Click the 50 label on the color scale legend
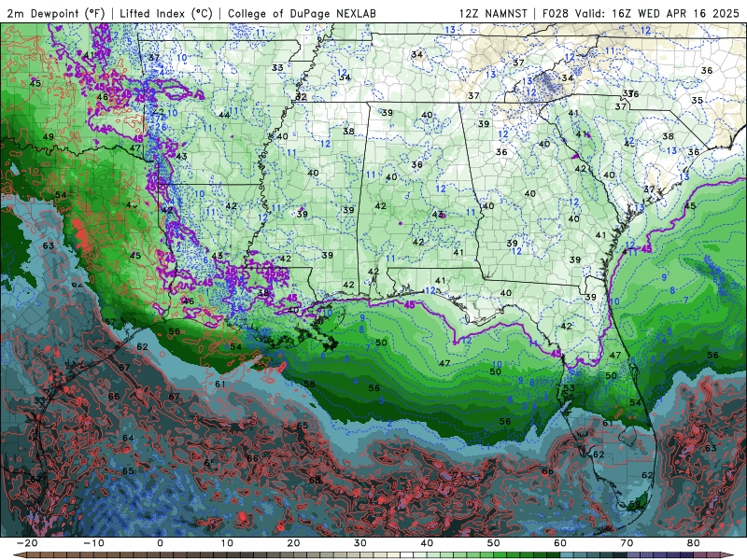747x560 pixels. 494,543
